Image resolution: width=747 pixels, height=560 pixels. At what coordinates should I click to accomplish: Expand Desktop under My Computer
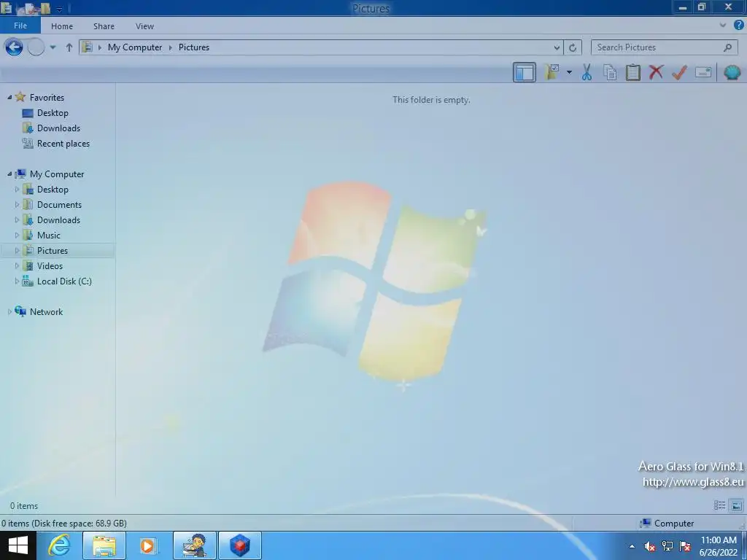(17, 189)
